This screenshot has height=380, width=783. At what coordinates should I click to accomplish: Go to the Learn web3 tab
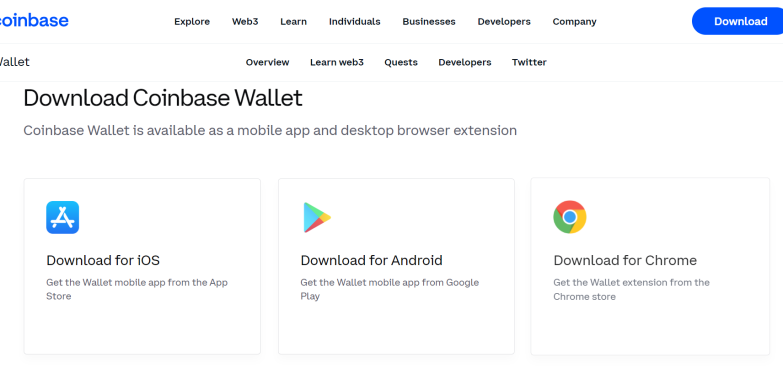tap(337, 62)
